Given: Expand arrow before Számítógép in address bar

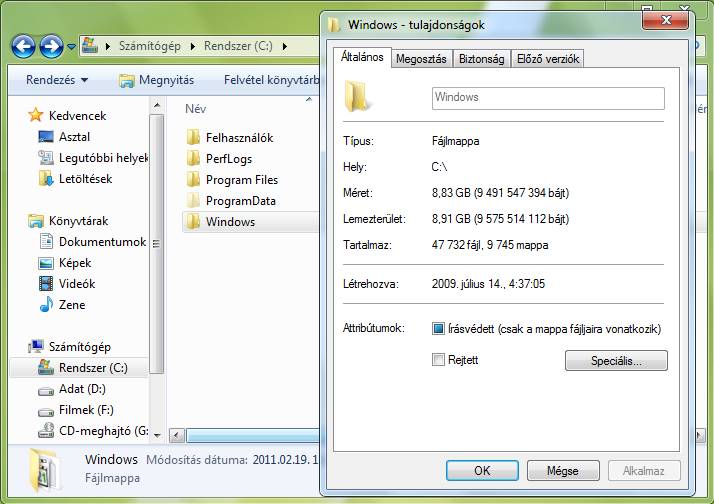Looking at the screenshot, I should point(107,46).
